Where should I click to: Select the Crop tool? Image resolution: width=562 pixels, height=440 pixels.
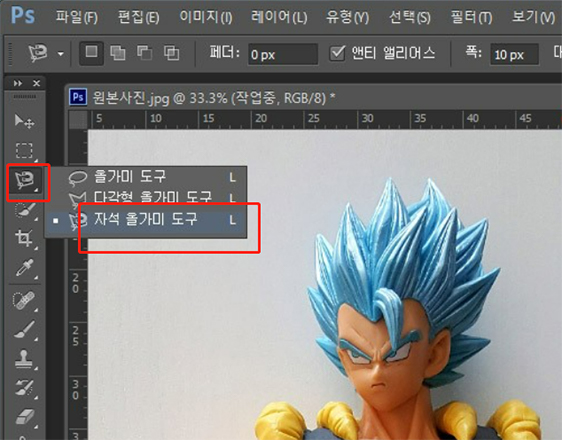24,238
